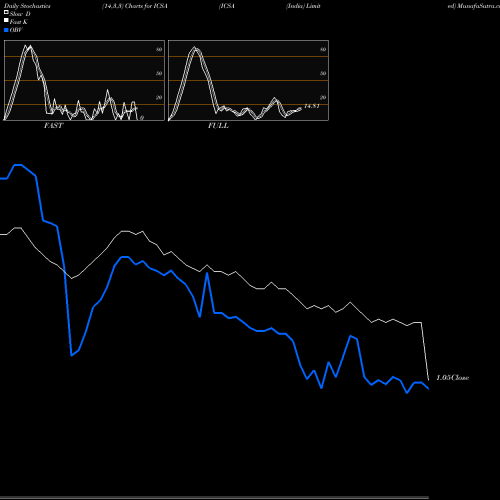This screenshot has height=500, width=500.
Task: Click the blue OBV legend swatch
Action: point(6,30)
